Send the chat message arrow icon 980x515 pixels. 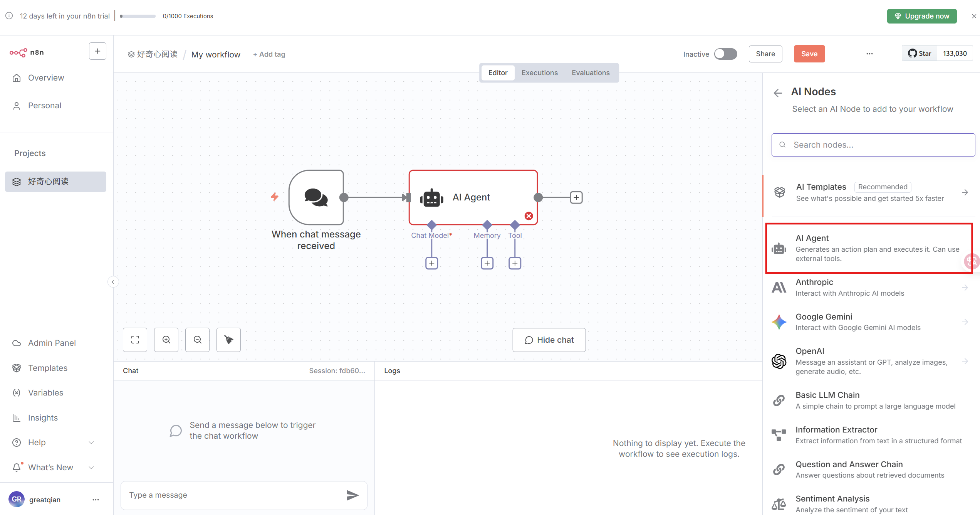[x=352, y=495]
